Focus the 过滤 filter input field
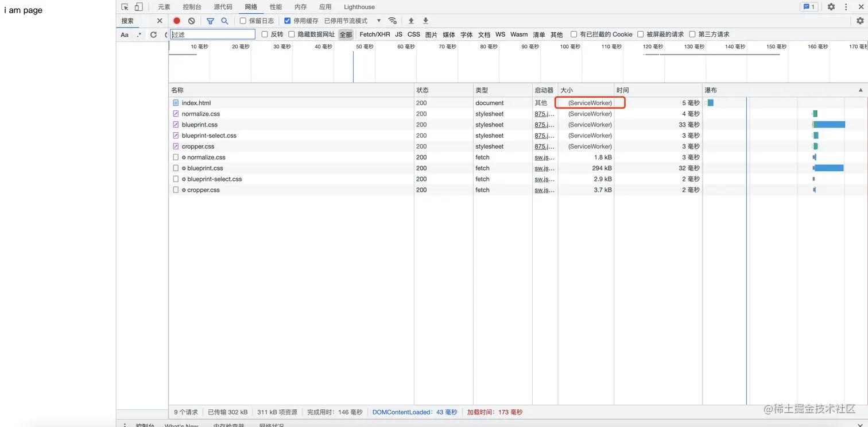 click(x=212, y=34)
